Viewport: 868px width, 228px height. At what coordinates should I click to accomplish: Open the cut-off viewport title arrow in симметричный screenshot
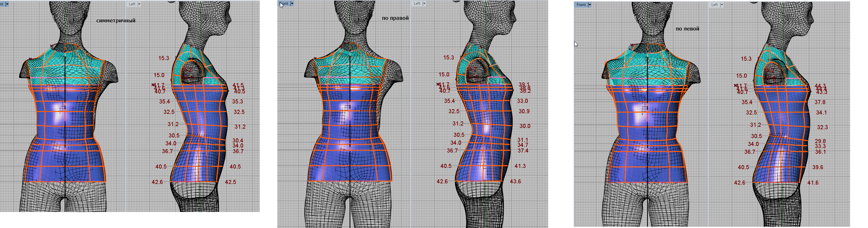click(8, 4)
